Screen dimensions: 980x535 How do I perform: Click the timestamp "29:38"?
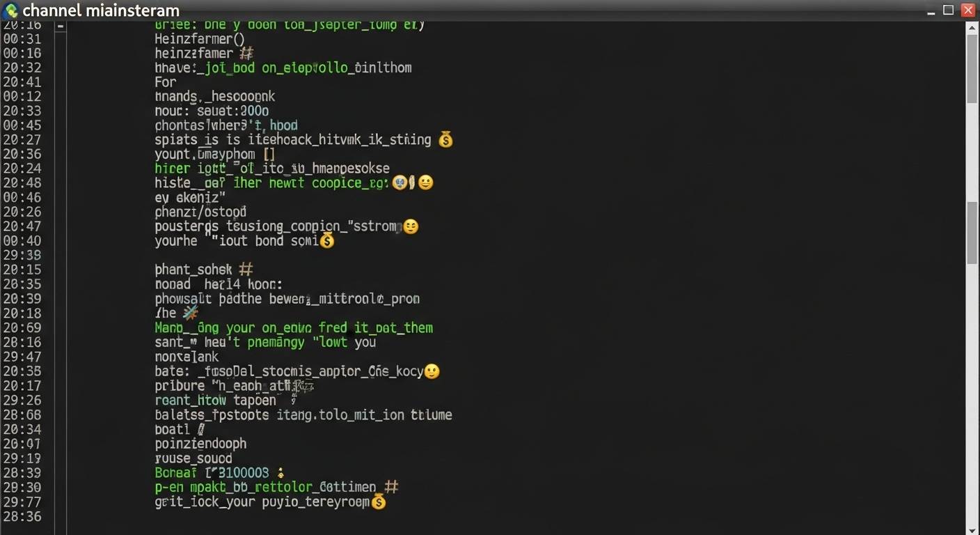pyautogui.click(x=22, y=256)
